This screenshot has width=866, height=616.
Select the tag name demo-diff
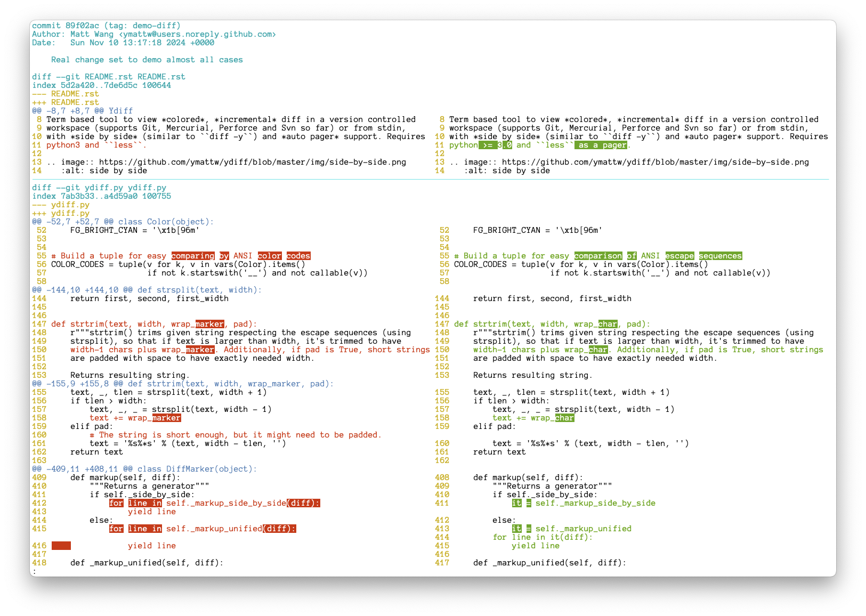pos(154,26)
